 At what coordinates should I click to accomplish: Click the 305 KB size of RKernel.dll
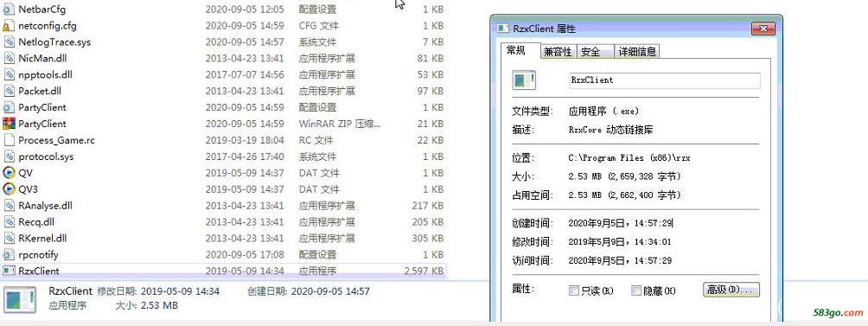(428, 238)
